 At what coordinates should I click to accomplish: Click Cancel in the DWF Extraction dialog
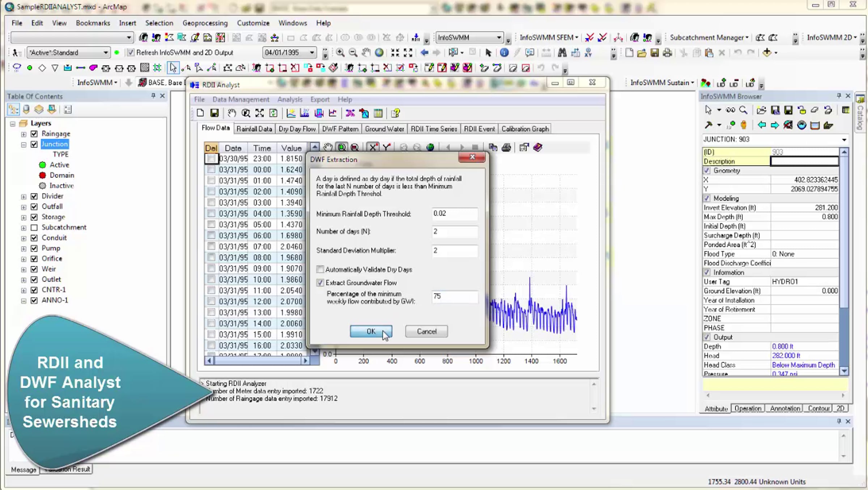pos(427,331)
